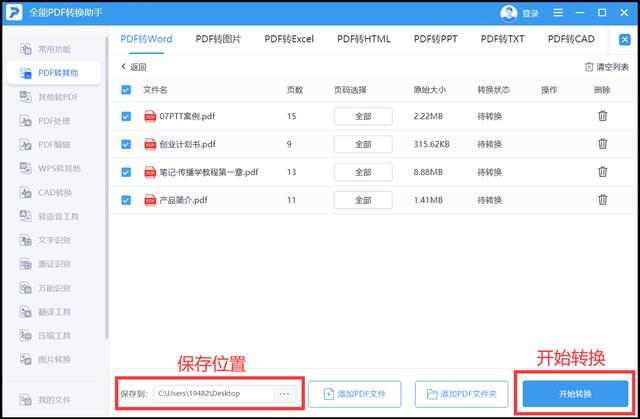
Task: Switch to the PDF转PPT tab
Action: [436, 39]
